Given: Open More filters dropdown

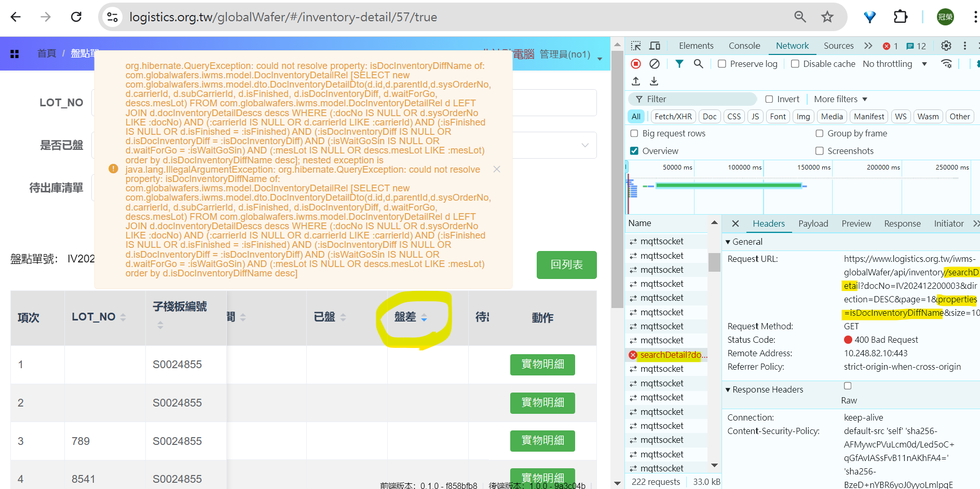Looking at the screenshot, I should coord(840,99).
